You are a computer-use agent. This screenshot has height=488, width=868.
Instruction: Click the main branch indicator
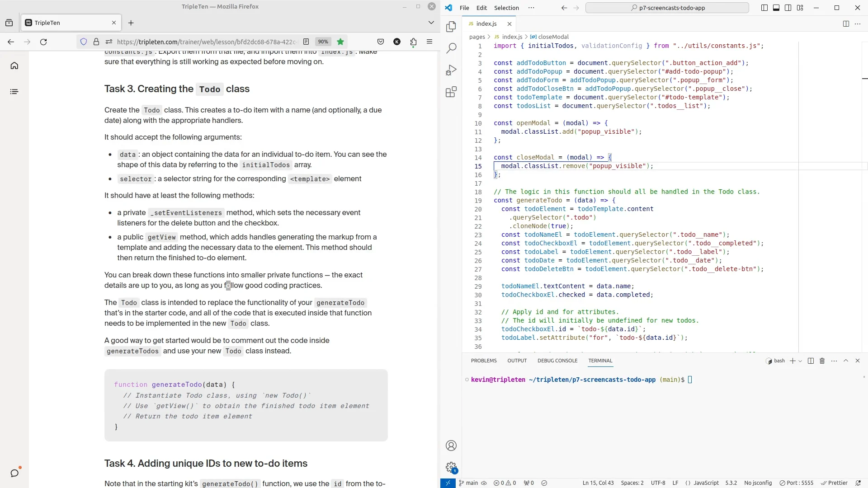(470, 483)
